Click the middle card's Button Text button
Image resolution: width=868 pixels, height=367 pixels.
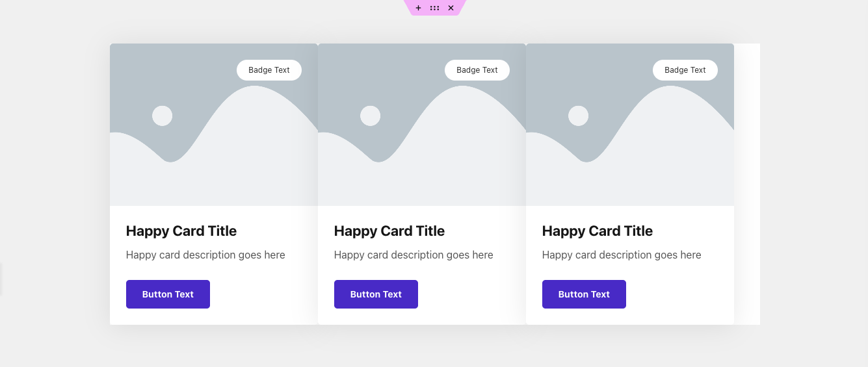click(x=376, y=294)
